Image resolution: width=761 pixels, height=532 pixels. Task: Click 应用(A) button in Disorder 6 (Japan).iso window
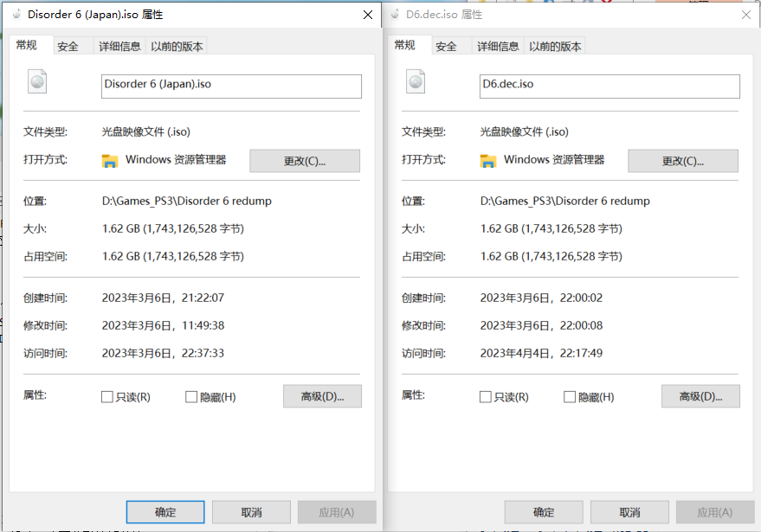(337, 512)
